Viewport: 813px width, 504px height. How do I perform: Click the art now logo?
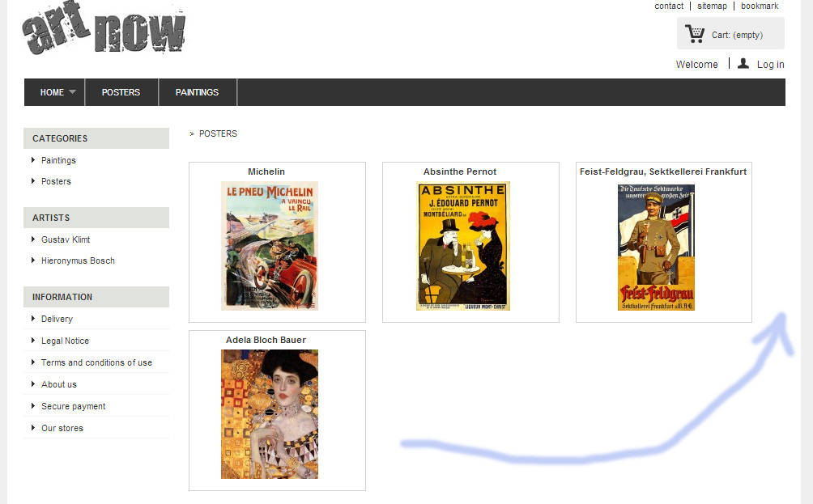pos(104,27)
